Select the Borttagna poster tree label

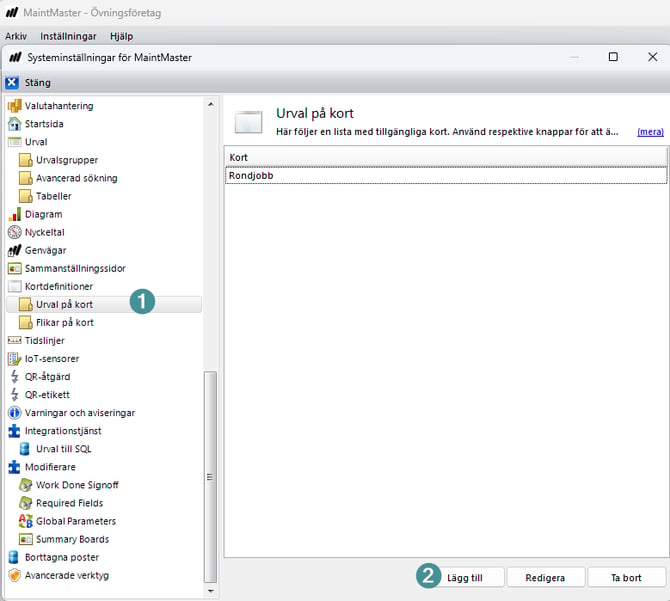pyautogui.click(x=62, y=557)
